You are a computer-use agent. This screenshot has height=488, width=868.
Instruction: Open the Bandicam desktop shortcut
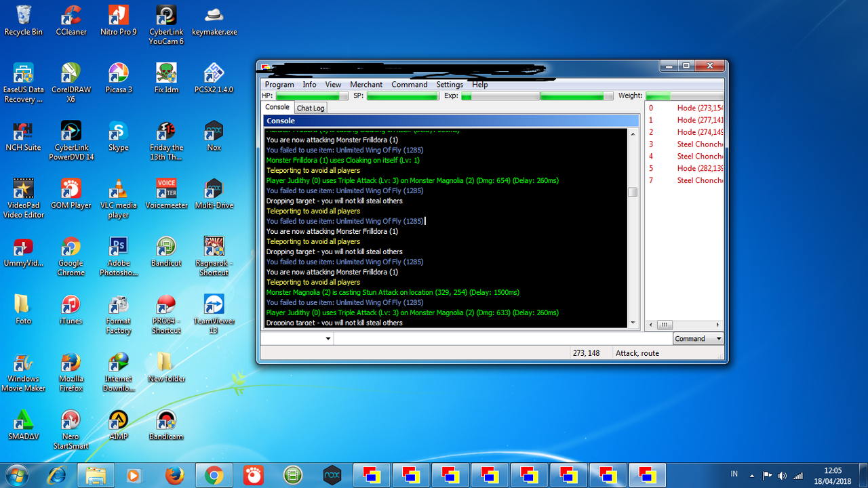click(166, 425)
